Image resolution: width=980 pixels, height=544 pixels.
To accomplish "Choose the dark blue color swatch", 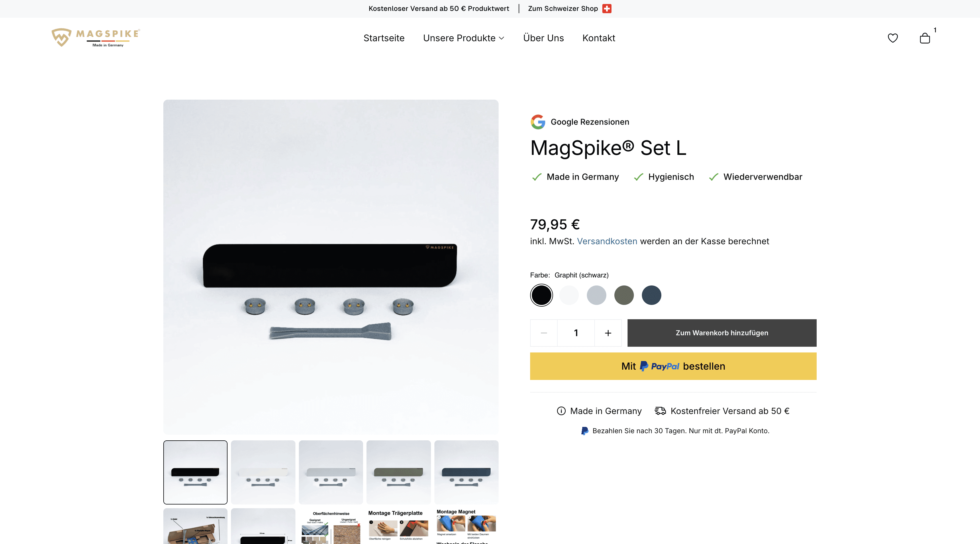I will pos(651,295).
